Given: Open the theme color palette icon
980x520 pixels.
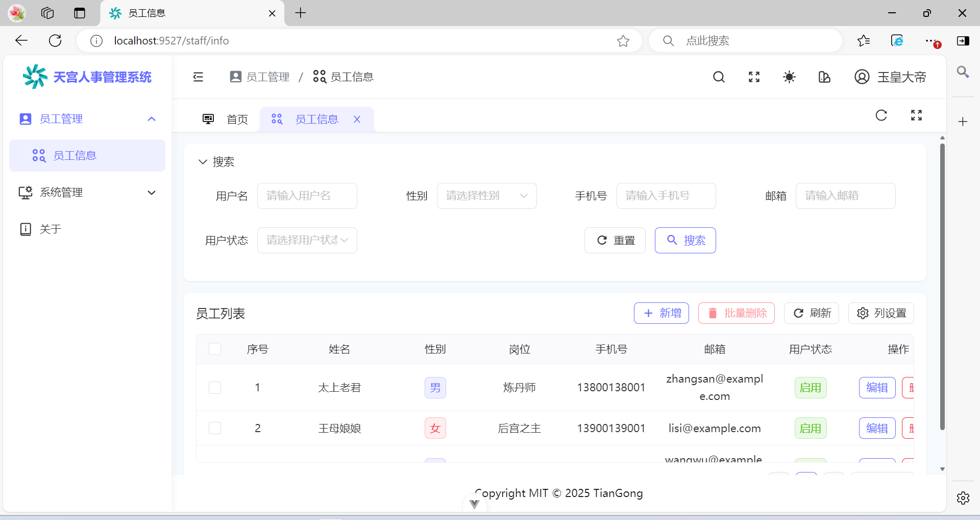Looking at the screenshot, I should point(824,77).
